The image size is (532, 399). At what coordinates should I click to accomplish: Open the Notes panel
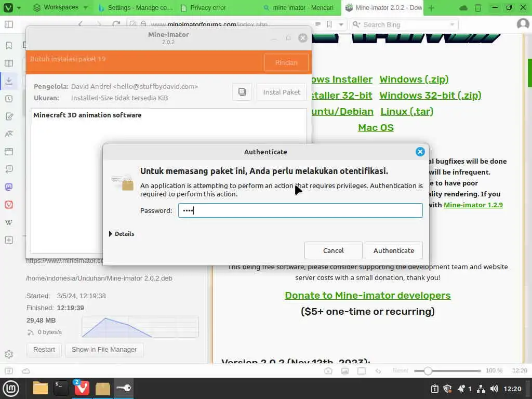tap(9, 116)
